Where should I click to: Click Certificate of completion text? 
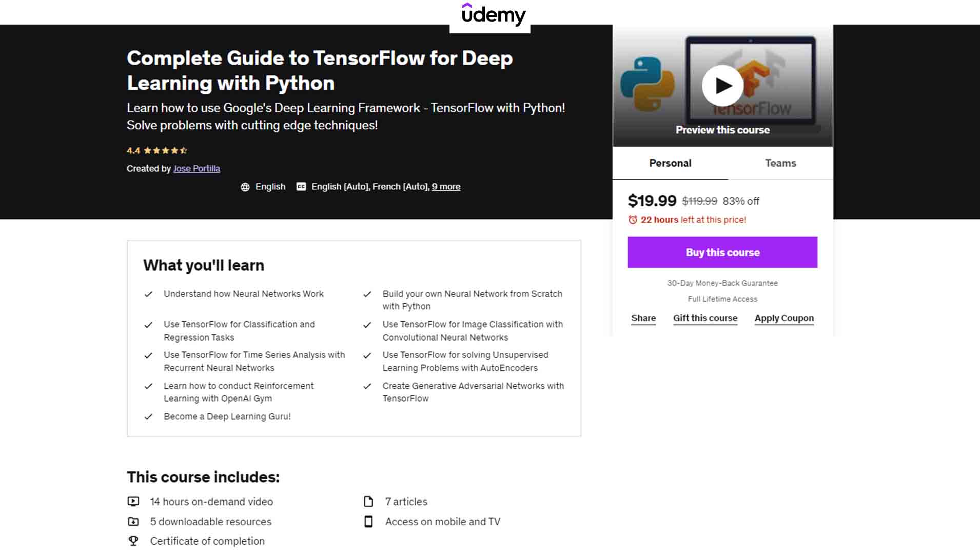(x=207, y=541)
